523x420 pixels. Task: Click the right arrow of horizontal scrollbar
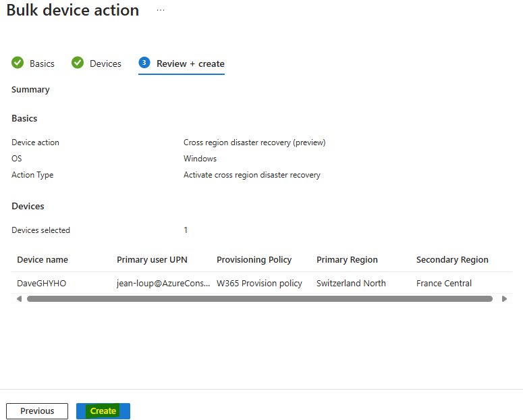(x=504, y=299)
